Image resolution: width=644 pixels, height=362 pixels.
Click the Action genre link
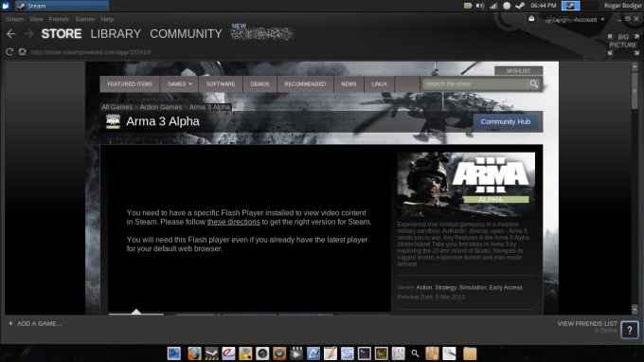424,288
